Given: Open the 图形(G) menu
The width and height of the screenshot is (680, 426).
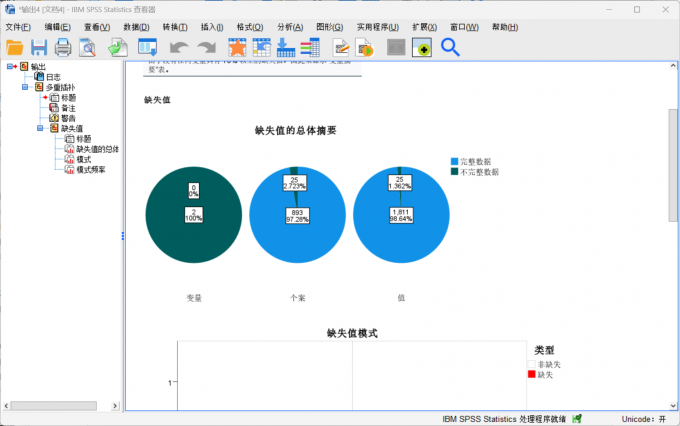Looking at the screenshot, I should [x=330, y=27].
